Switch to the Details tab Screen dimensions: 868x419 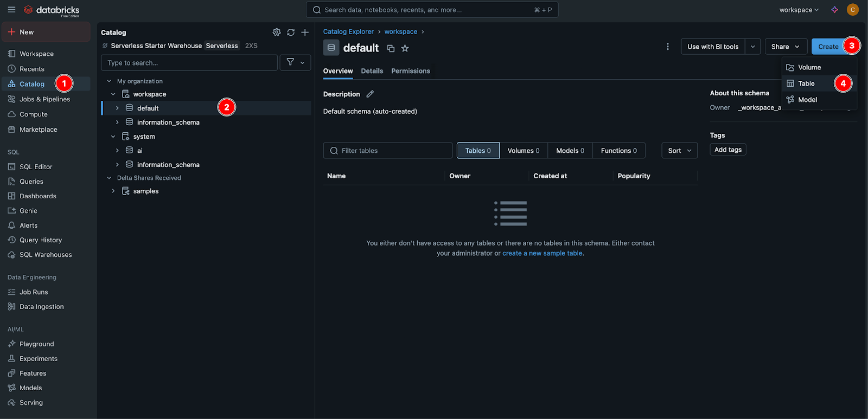(372, 71)
